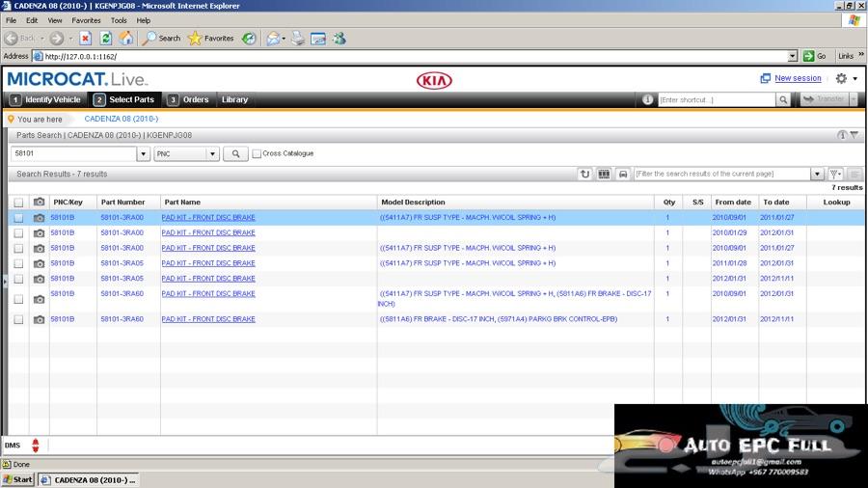Viewport: 868px width, 488px height.
Task: Open the Microcat settings gear
Action: [x=841, y=78]
